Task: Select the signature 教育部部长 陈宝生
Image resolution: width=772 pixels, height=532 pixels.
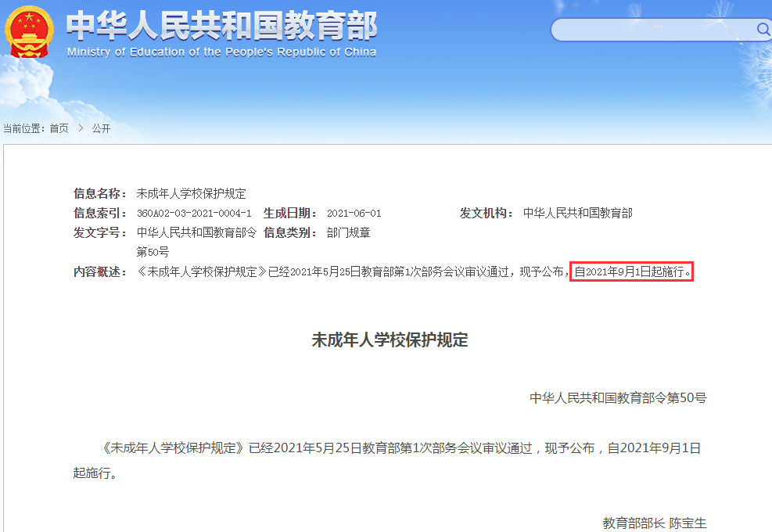Action: 655,523
